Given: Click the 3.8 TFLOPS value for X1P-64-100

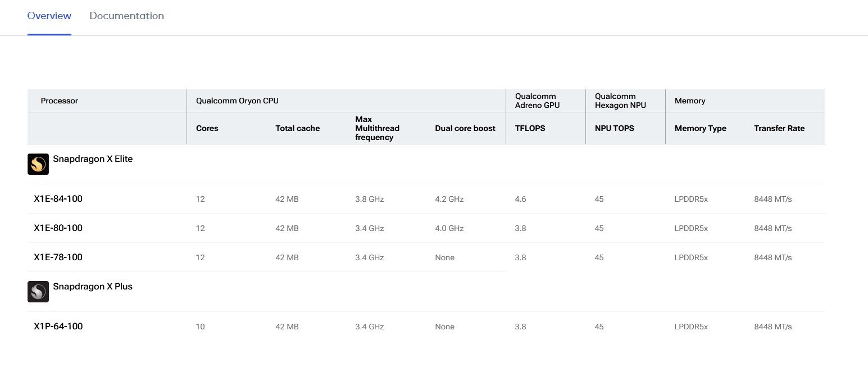Looking at the screenshot, I should pos(521,327).
